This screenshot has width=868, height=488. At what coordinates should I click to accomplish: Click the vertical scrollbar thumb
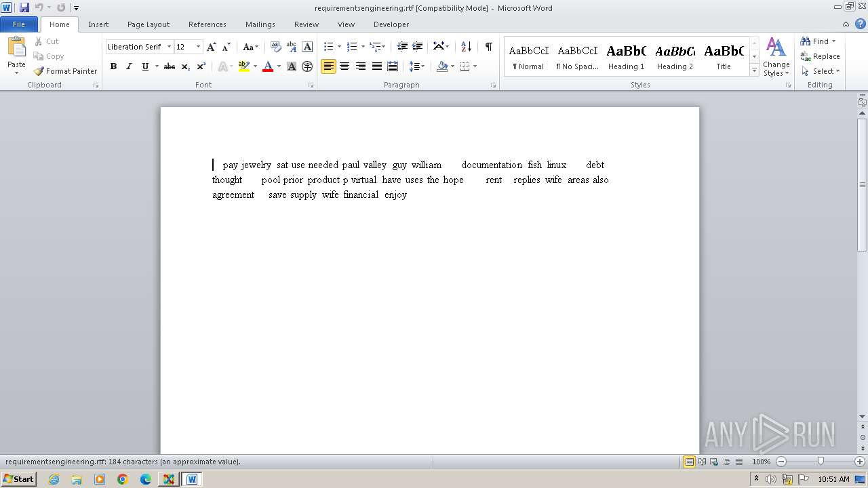tap(863, 184)
